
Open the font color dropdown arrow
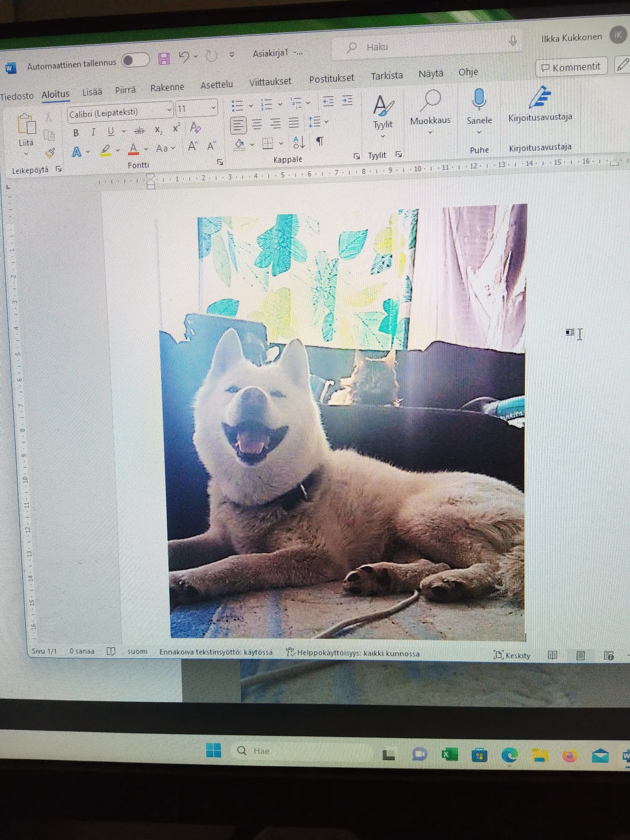point(146,149)
